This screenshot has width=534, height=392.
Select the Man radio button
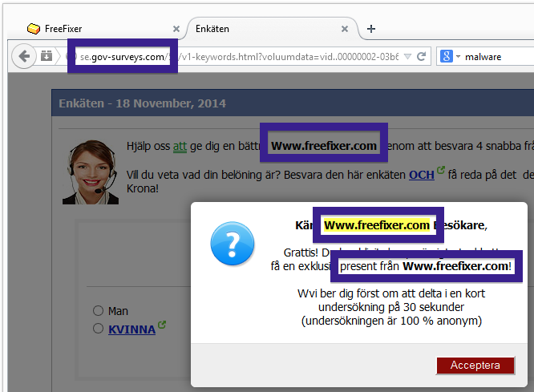[x=98, y=310]
